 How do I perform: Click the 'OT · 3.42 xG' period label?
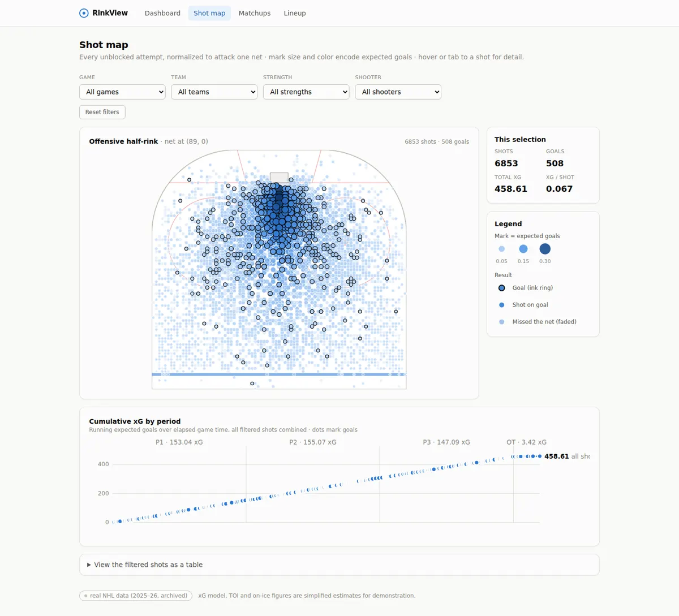(x=526, y=442)
